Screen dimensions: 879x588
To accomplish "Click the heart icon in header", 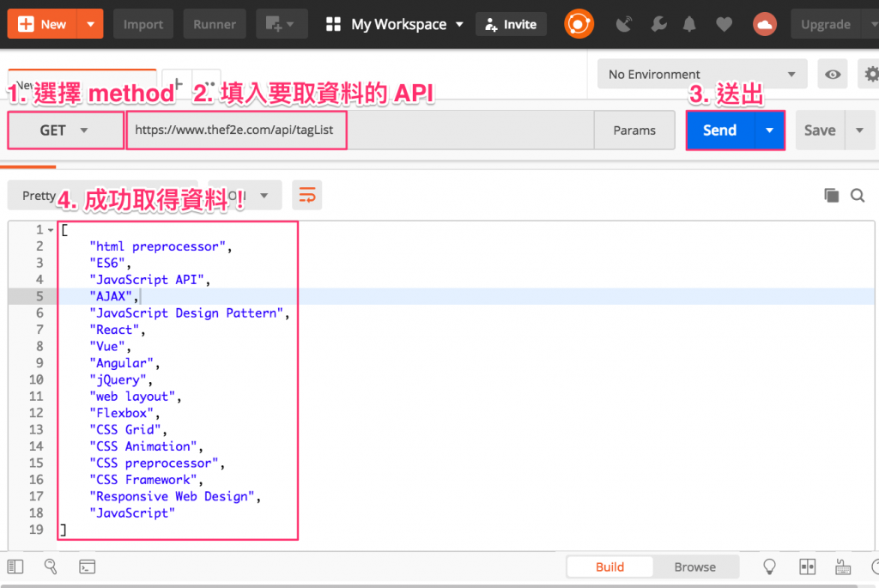I will pos(724,24).
